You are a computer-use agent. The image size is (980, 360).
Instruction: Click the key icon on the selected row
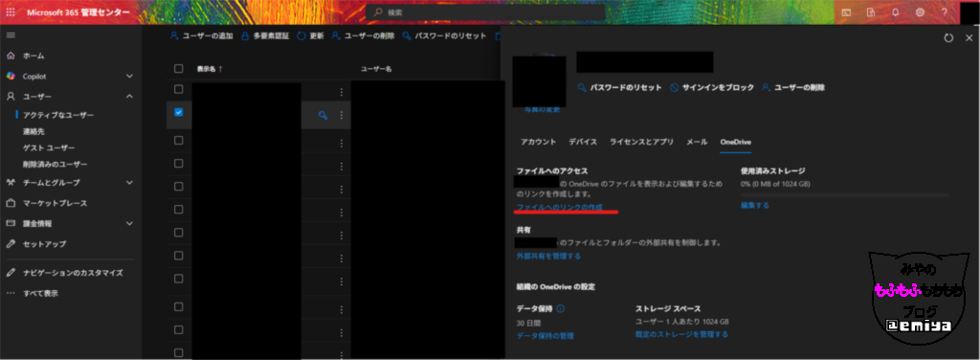[x=323, y=115]
